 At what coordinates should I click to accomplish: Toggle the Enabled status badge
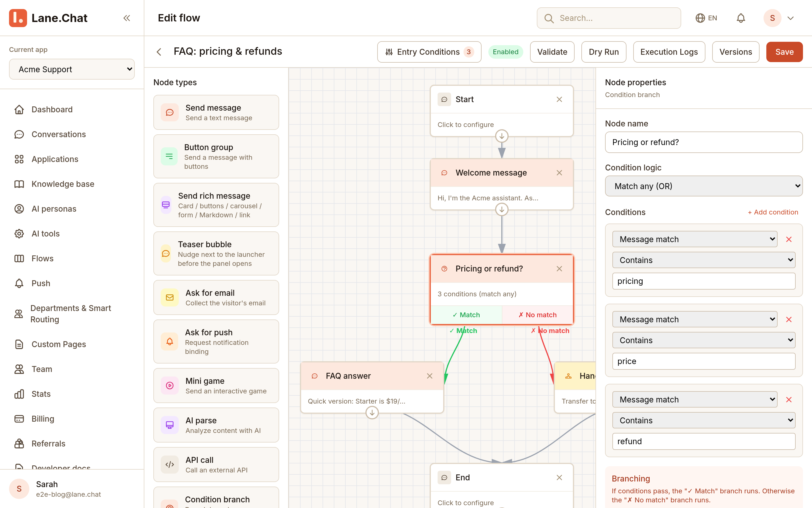click(x=505, y=52)
